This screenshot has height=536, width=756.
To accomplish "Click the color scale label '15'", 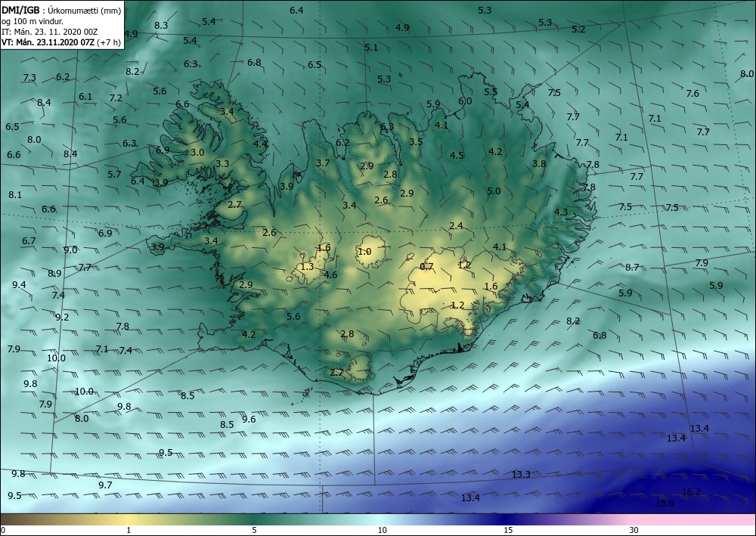I will (x=508, y=530).
